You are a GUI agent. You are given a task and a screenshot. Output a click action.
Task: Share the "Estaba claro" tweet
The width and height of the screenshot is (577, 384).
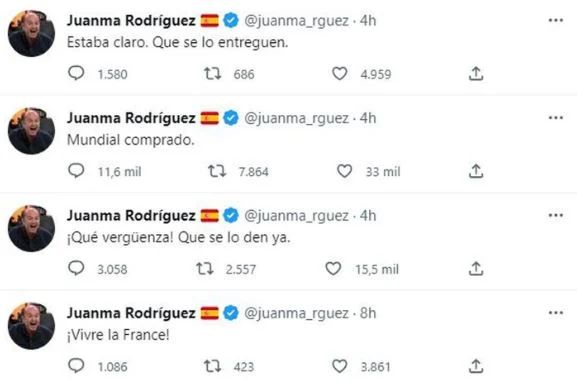tap(476, 74)
